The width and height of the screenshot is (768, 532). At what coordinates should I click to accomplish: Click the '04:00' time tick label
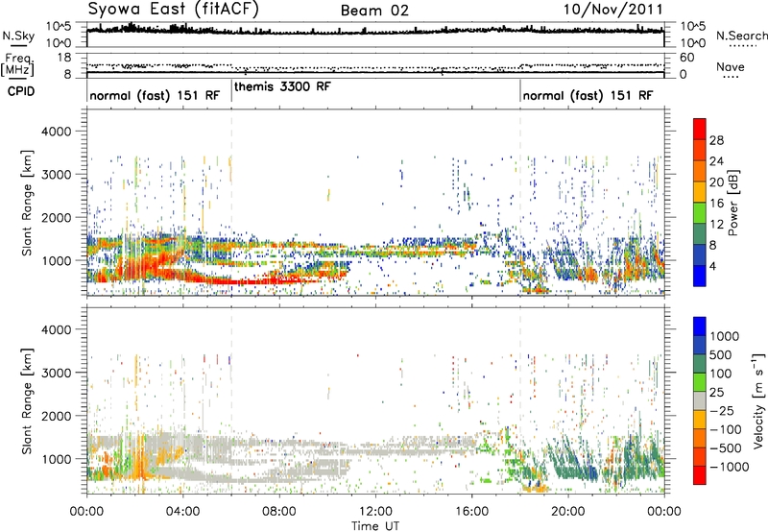182,512
